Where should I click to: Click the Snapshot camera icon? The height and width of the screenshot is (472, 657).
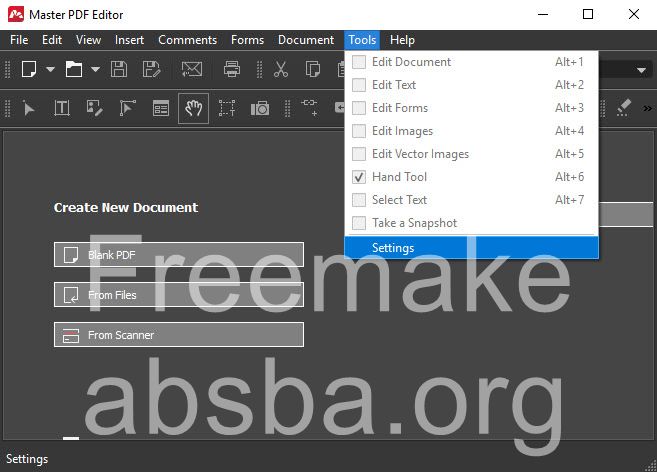click(x=260, y=109)
